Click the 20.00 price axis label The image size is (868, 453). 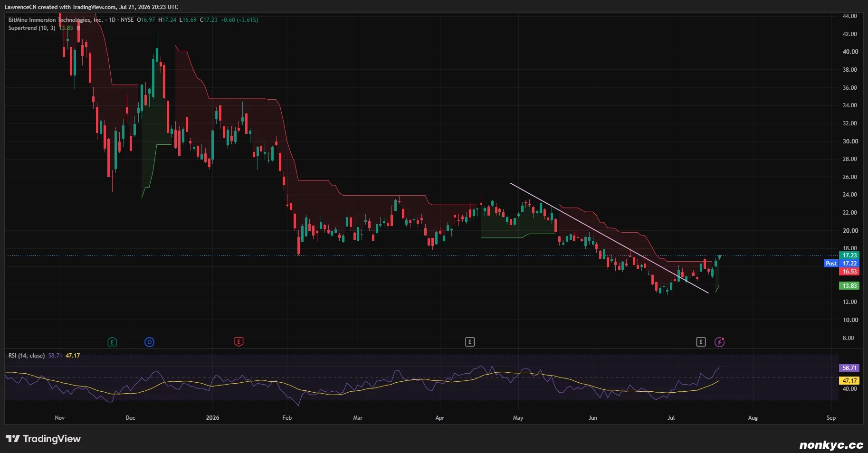[x=850, y=231]
